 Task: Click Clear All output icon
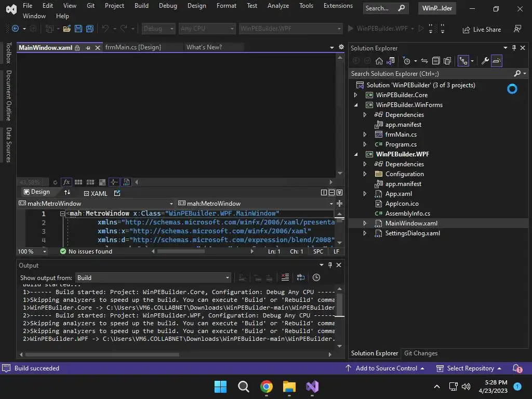pos(285,277)
